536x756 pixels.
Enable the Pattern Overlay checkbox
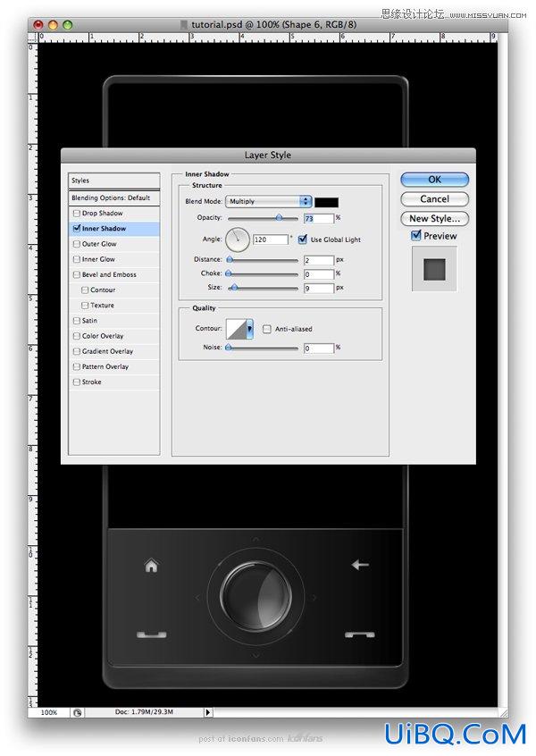coord(77,367)
